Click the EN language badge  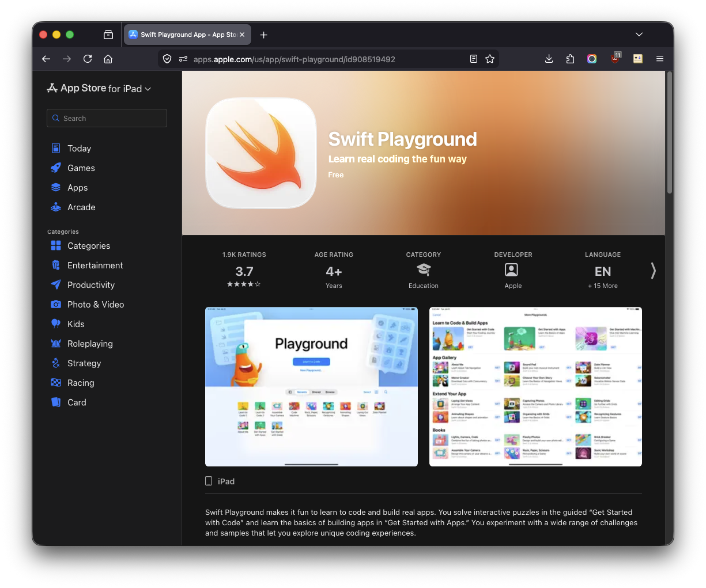(x=603, y=271)
